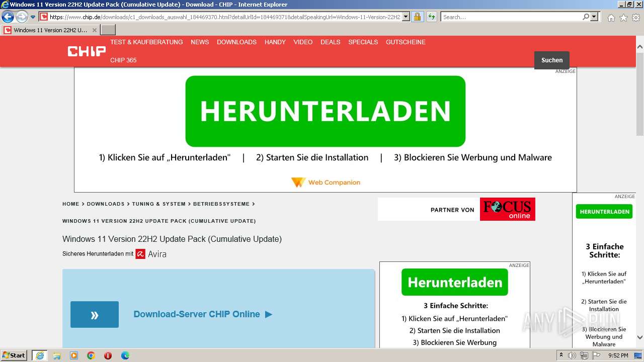Click the page scrollbar up arrow
The image size is (644, 362).
(640, 47)
